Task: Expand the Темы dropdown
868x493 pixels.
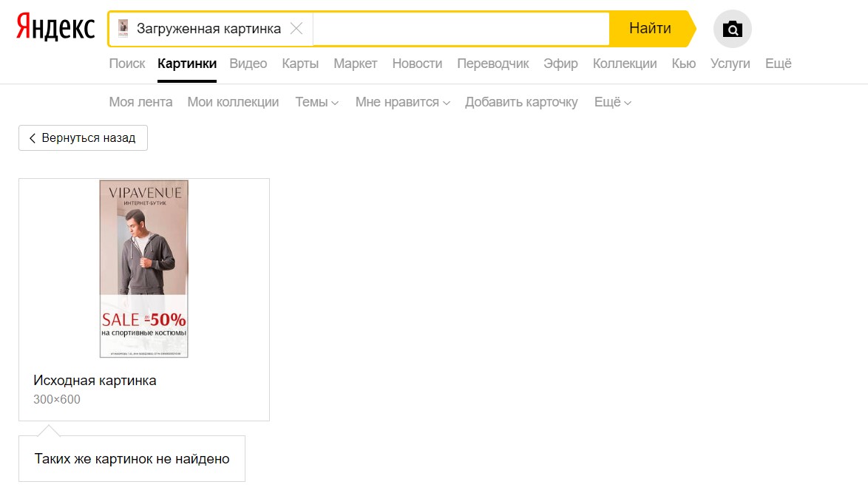Action: point(316,102)
